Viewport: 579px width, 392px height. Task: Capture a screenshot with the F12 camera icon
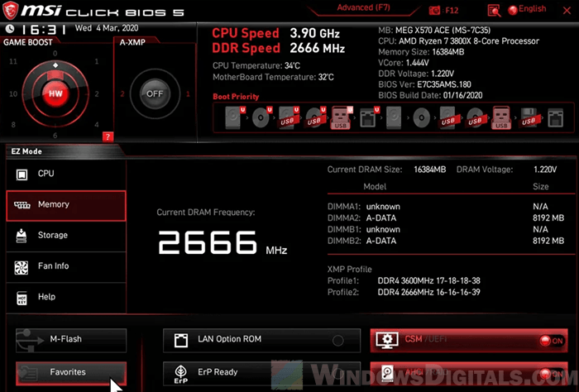434,10
